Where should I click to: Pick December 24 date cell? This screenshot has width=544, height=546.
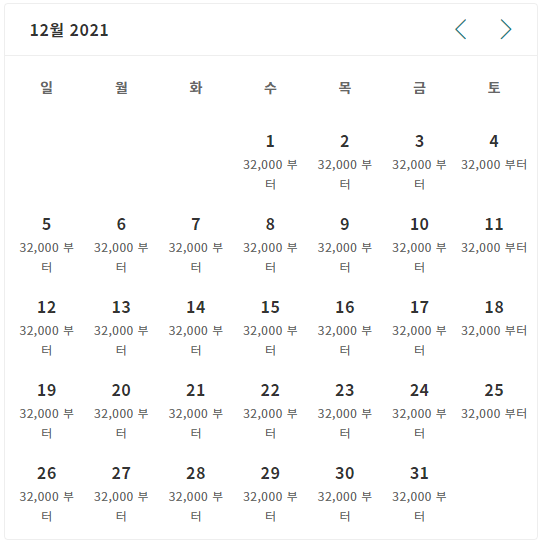click(419, 411)
